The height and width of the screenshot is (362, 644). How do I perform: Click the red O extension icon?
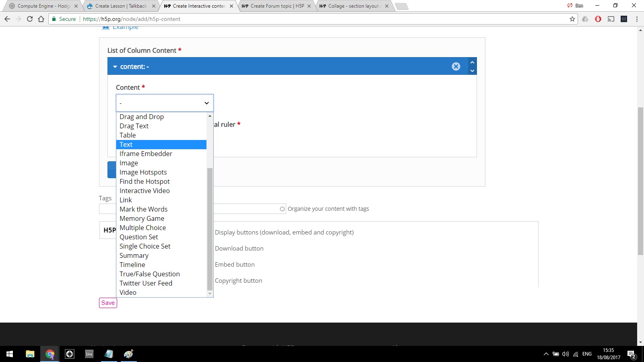(599, 19)
